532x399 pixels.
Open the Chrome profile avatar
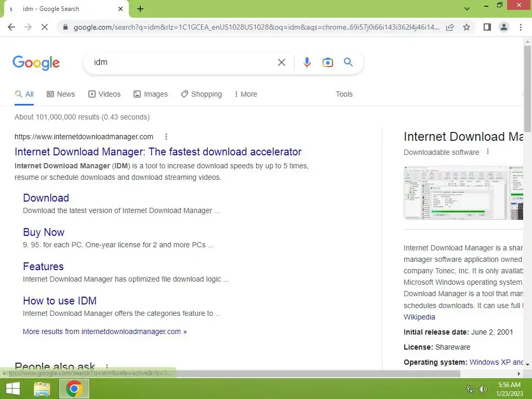[x=504, y=27]
